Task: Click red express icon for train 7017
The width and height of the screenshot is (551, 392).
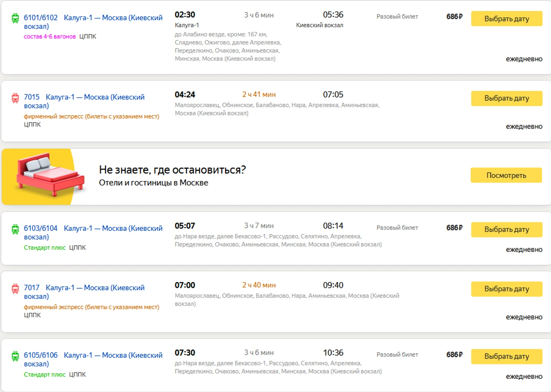Action: 15,289
